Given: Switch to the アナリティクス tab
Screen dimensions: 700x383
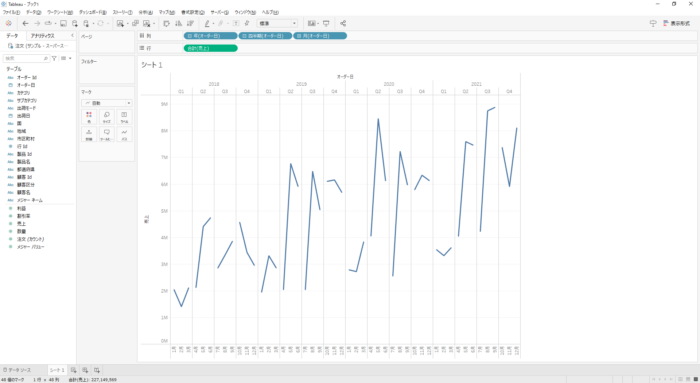Looking at the screenshot, I should click(x=42, y=36).
